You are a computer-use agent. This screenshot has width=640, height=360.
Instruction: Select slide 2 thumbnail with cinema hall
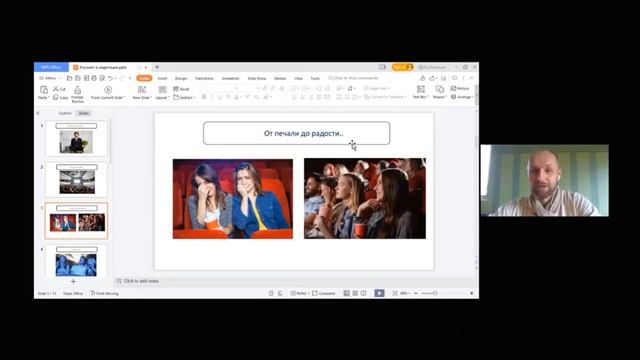76,180
